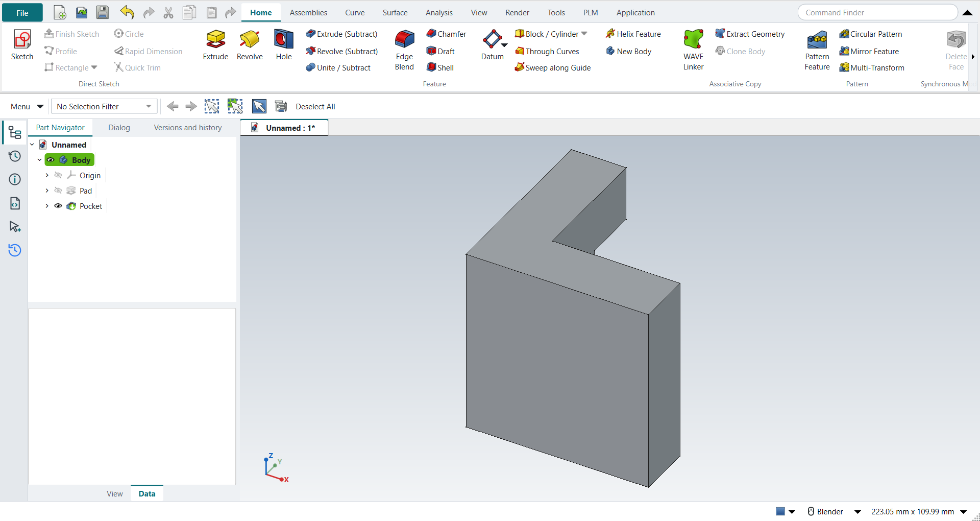Save the file with floppy icon
The image size is (980, 521).
(103, 12)
